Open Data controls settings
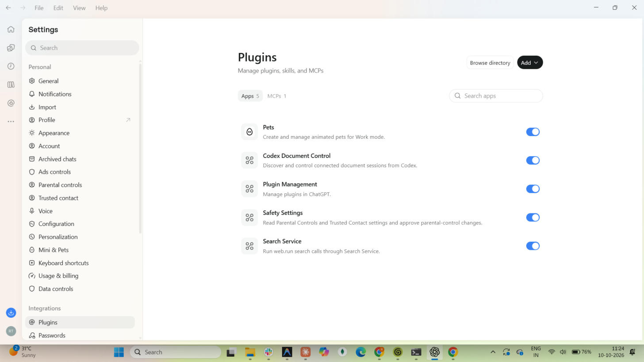 [80, 289]
